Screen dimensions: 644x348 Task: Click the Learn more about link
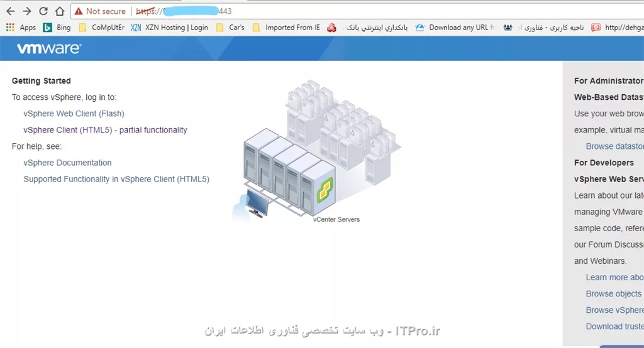pyautogui.click(x=615, y=278)
